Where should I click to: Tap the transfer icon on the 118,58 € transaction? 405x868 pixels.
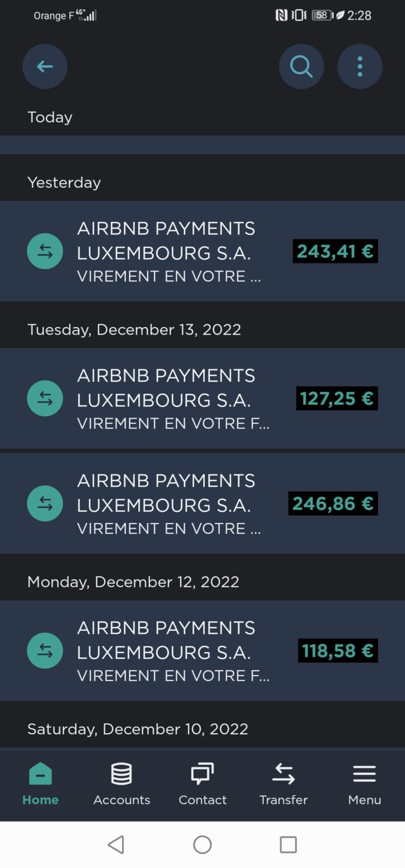click(x=45, y=651)
